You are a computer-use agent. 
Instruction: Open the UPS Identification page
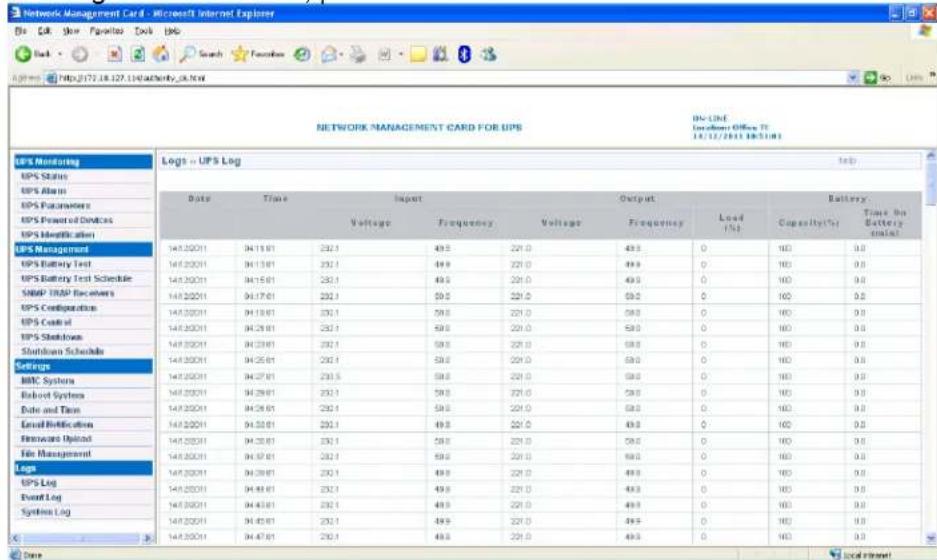click(x=57, y=234)
